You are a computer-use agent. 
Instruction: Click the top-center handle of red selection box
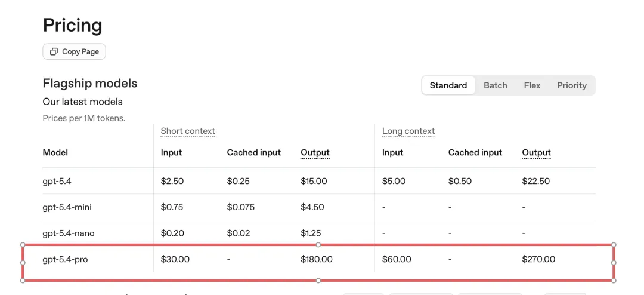point(318,245)
